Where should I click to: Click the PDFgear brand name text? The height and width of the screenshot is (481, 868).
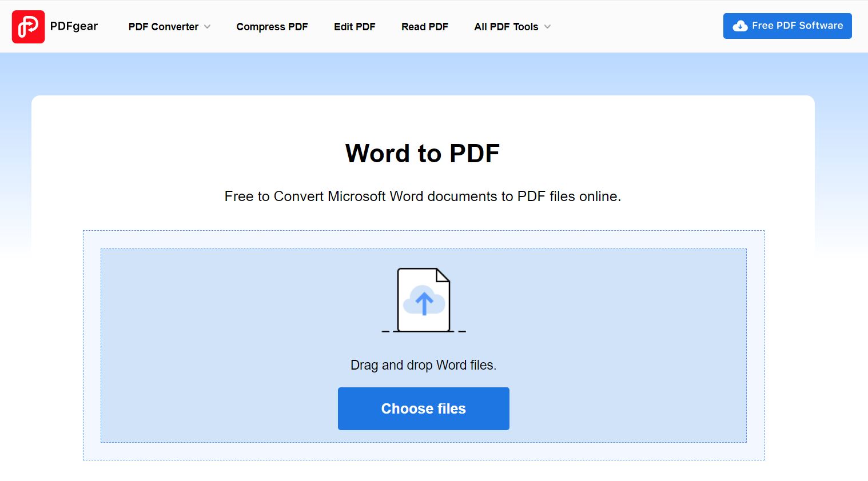(x=74, y=26)
